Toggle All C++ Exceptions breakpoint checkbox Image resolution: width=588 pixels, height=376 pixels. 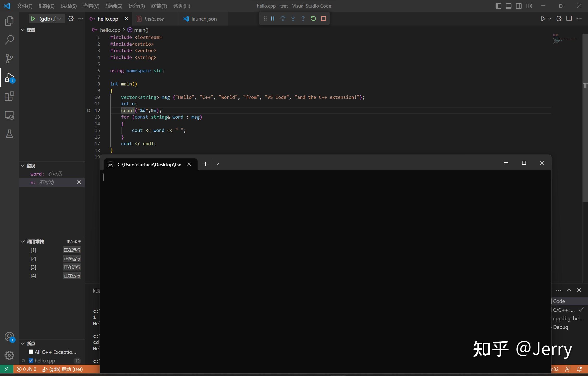coord(31,352)
